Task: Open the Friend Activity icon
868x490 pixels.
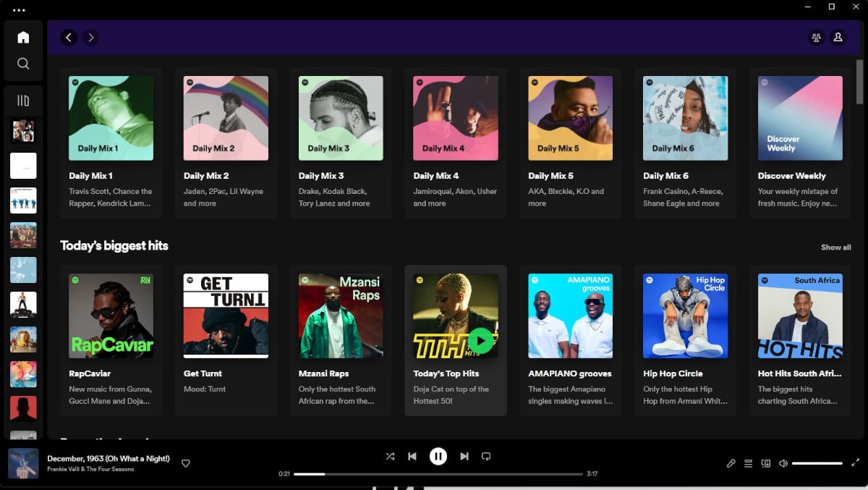Action: click(x=817, y=37)
